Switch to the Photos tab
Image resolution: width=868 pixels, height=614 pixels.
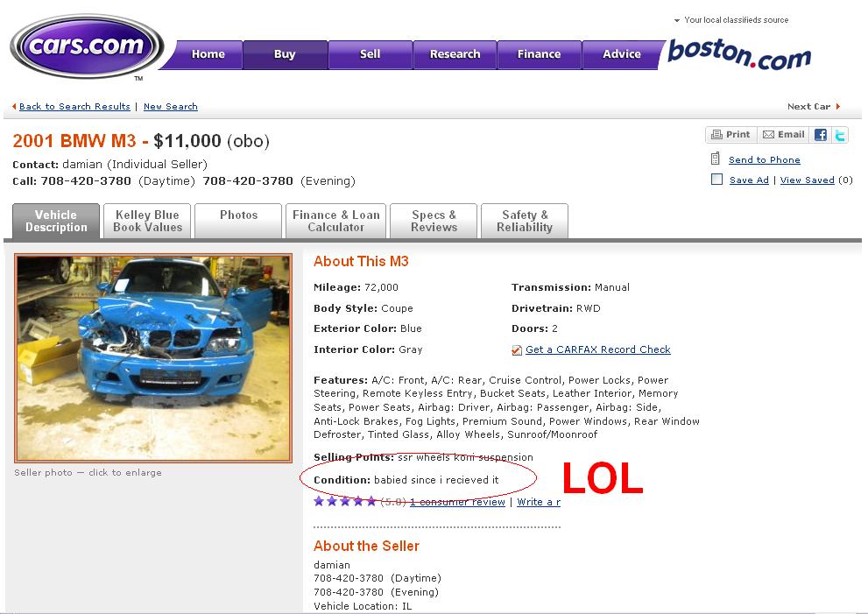tap(238, 221)
